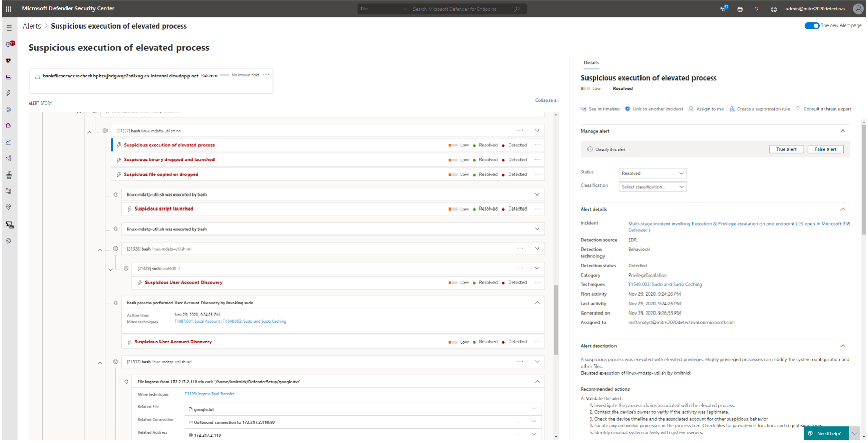Screen dimensions: 868x443
Task: Select first Suspicious User Account Discovery alert
Action: (338, 283)
